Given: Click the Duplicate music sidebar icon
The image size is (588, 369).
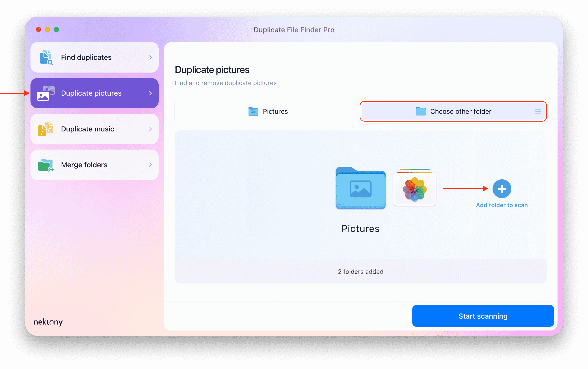Looking at the screenshot, I should coord(46,128).
